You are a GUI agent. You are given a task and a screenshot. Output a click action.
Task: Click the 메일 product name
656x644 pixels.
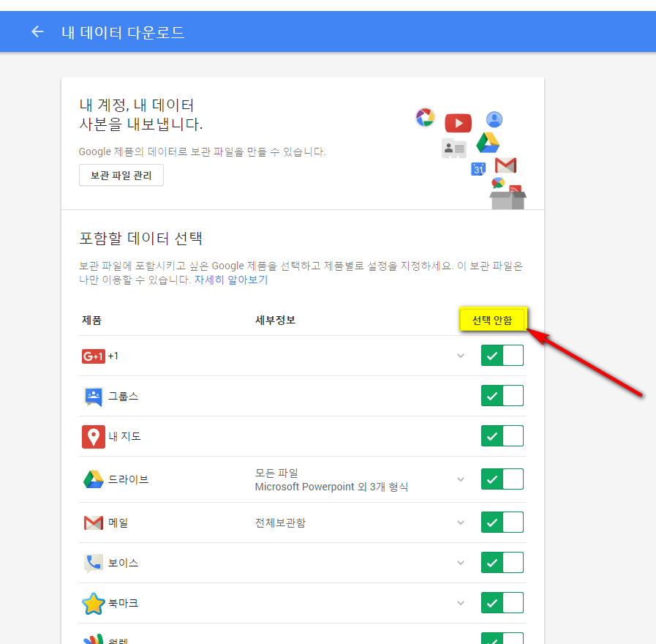(118, 523)
